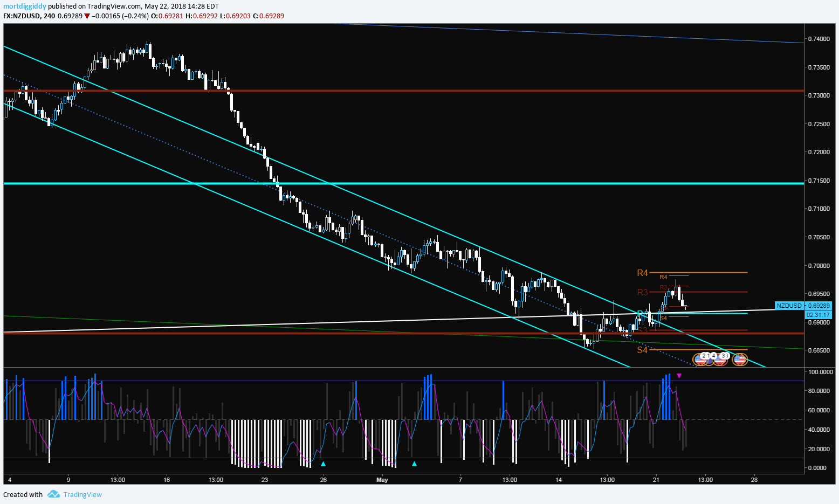Click the blue NZDUSD symbol tag on price scale
The image size is (839, 504).
pyautogui.click(x=789, y=306)
